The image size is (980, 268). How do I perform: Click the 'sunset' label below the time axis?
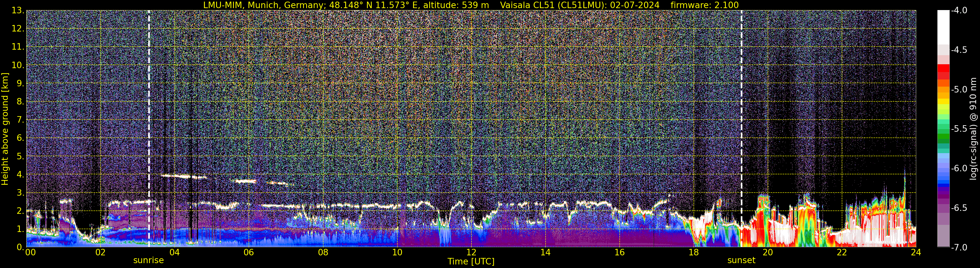741,261
